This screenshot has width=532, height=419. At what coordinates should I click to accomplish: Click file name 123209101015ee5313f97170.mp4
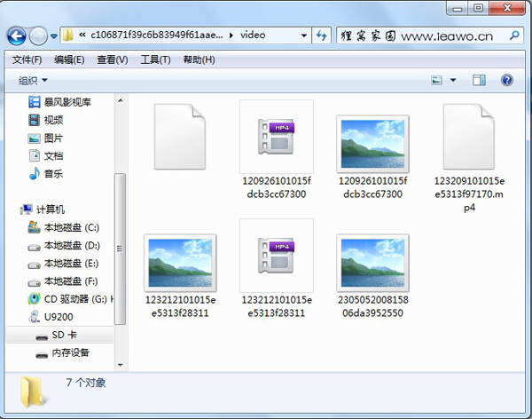[x=469, y=194]
